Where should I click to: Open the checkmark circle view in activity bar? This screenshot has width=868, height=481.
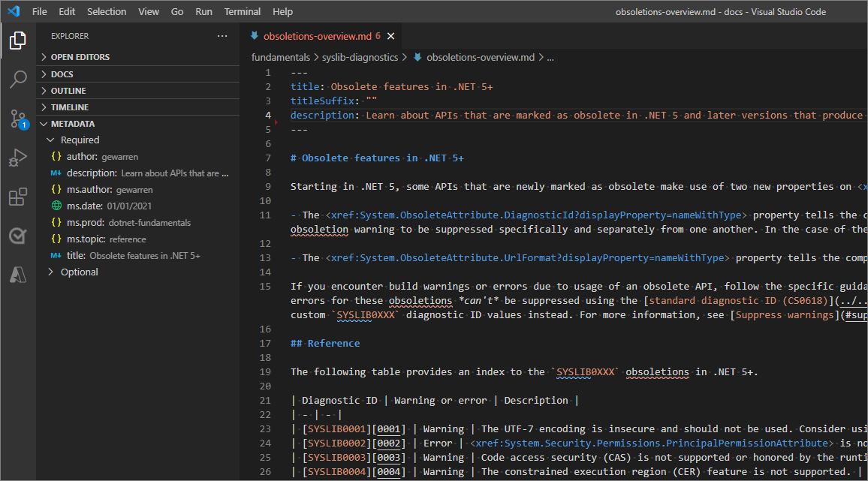[x=18, y=236]
